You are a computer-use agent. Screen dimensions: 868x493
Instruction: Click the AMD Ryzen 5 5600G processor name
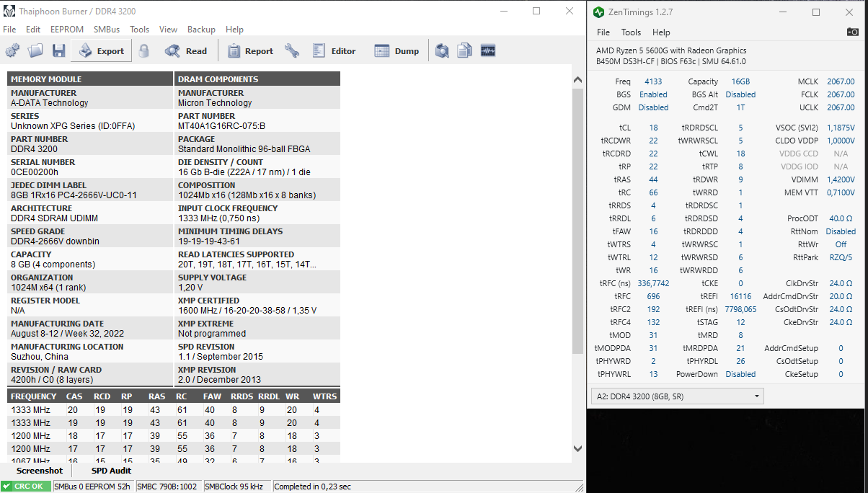(671, 50)
